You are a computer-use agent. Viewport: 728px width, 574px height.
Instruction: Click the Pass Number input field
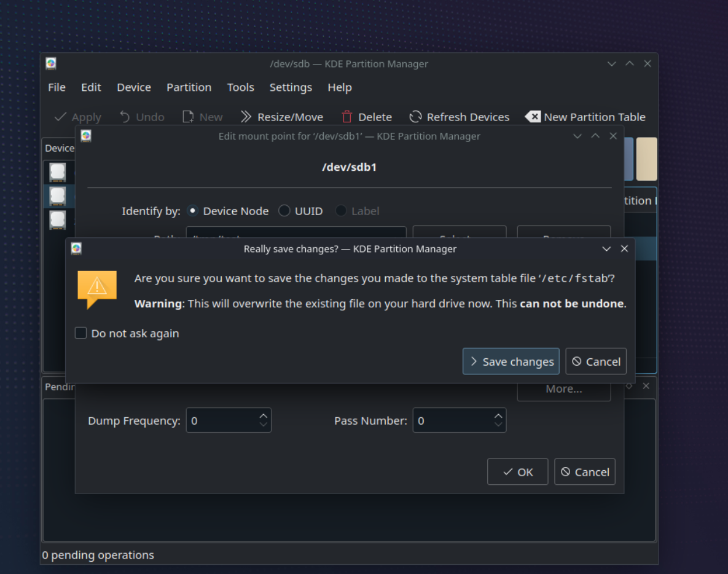click(x=459, y=420)
